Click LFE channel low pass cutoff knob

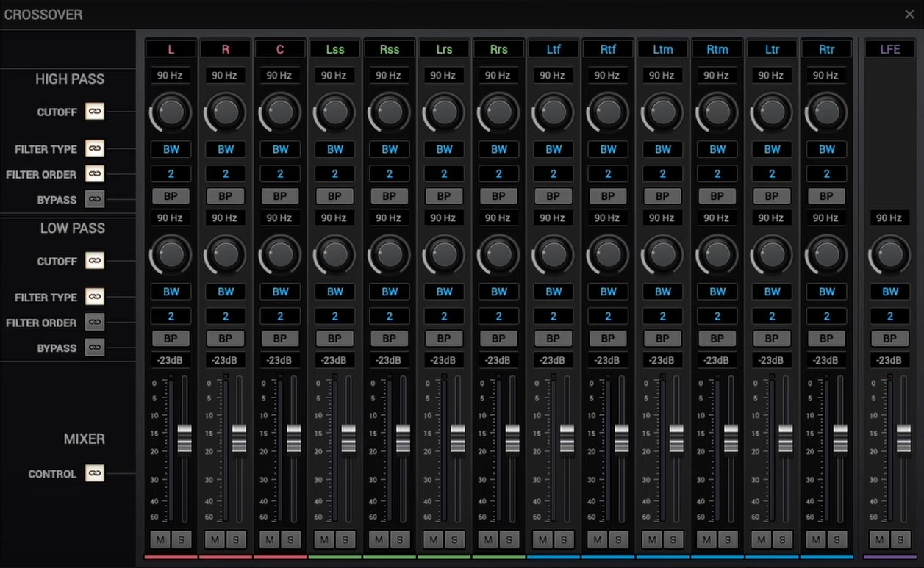[x=890, y=254]
